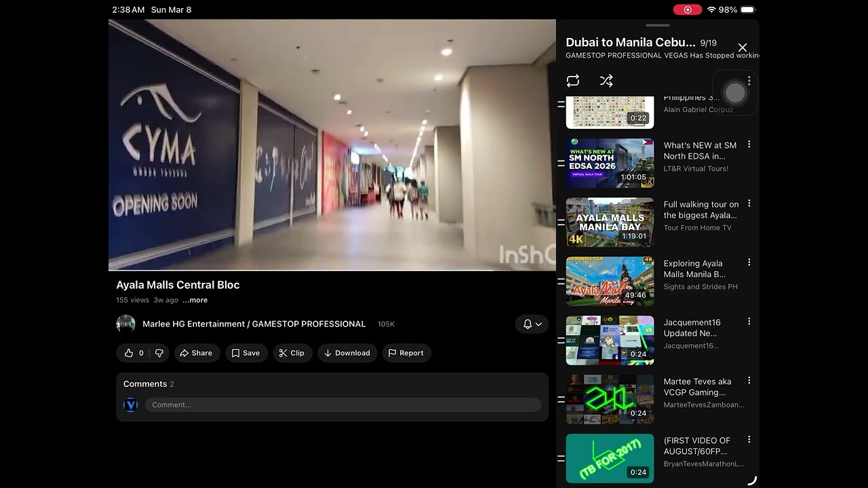Toggle playlist loop icon
This screenshot has height=488, width=868.
[573, 81]
